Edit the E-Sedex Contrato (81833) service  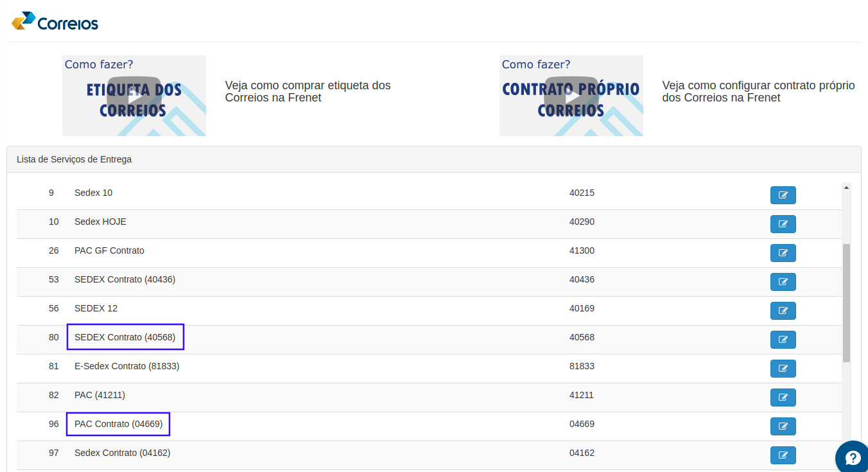point(783,369)
